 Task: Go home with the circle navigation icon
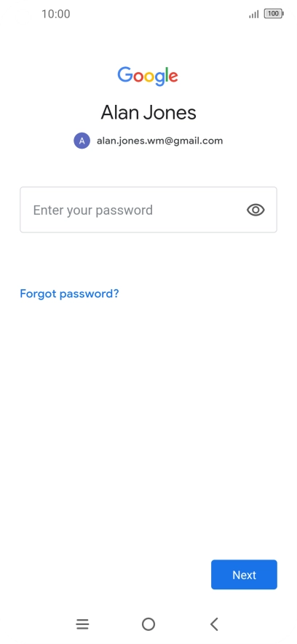click(148, 624)
